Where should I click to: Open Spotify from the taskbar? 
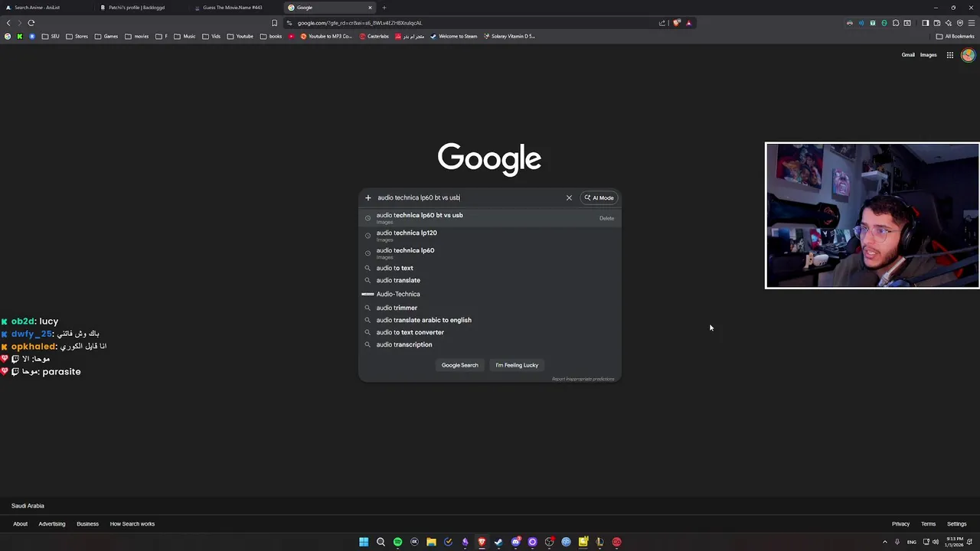coord(397,542)
